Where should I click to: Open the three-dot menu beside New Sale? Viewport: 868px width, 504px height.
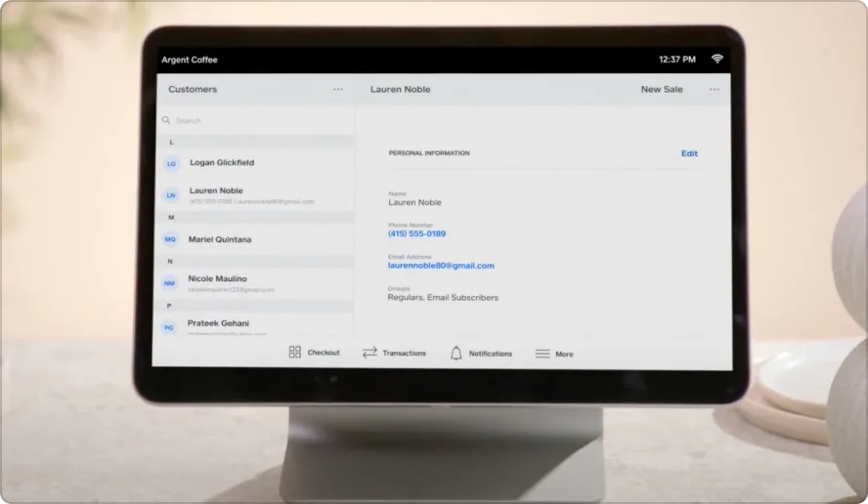click(x=715, y=89)
